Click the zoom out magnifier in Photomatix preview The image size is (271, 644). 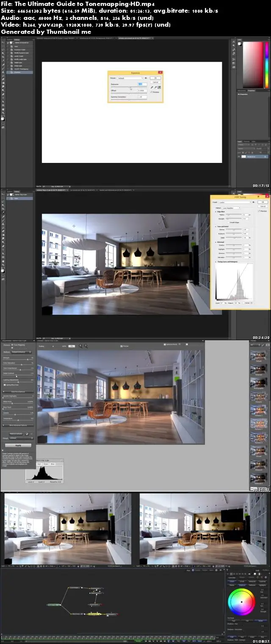point(81,346)
